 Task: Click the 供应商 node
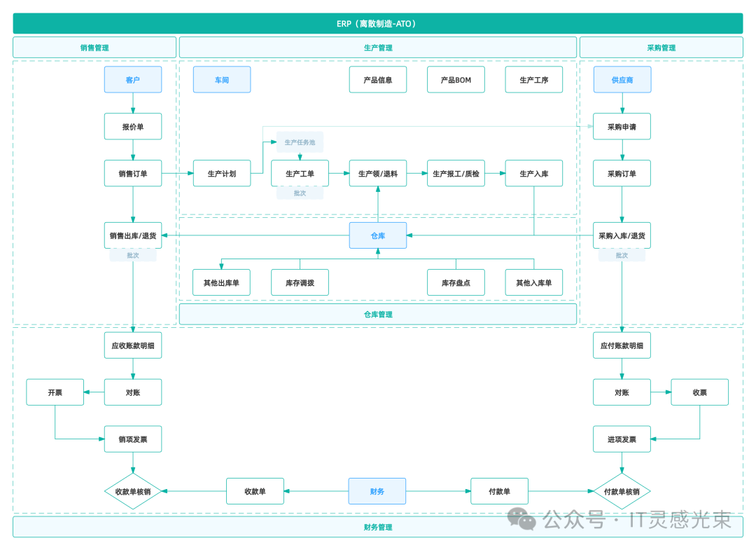pyautogui.click(x=622, y=80)
